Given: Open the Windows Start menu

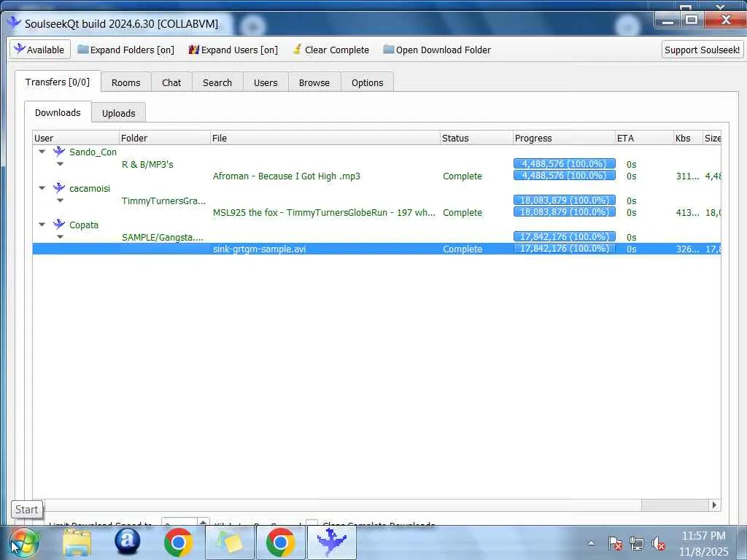Looking at the screenshot, I should click(24, 543).
